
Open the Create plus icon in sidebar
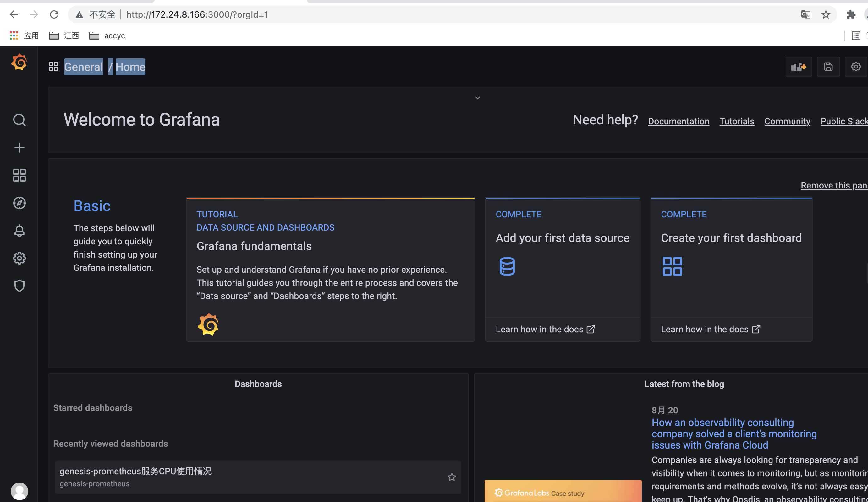click(19, 148)
